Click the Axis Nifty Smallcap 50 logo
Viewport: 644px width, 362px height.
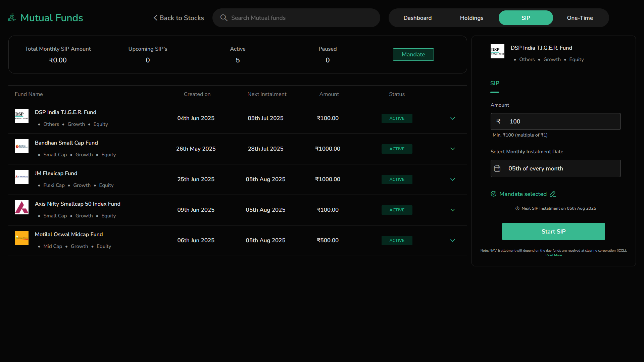pyautogui.click(x=21, y=207)
